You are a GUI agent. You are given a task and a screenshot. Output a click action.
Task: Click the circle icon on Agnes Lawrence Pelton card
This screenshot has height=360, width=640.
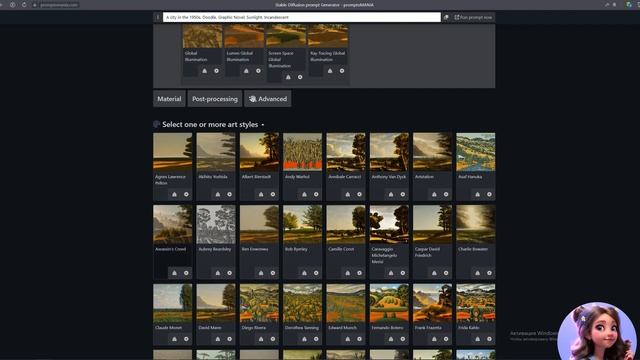point(186,194)
